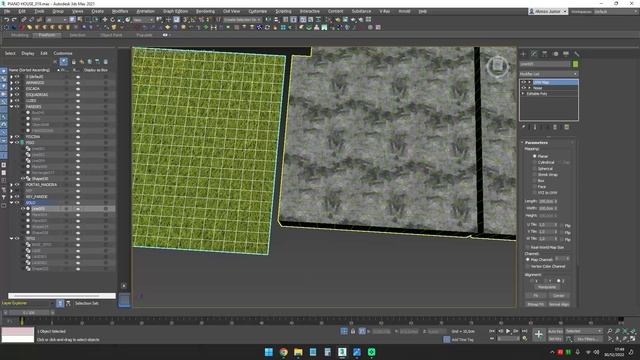Activate the Select and Rotate tool
Viewport: 640px width, 360px height.
point(112,20)
